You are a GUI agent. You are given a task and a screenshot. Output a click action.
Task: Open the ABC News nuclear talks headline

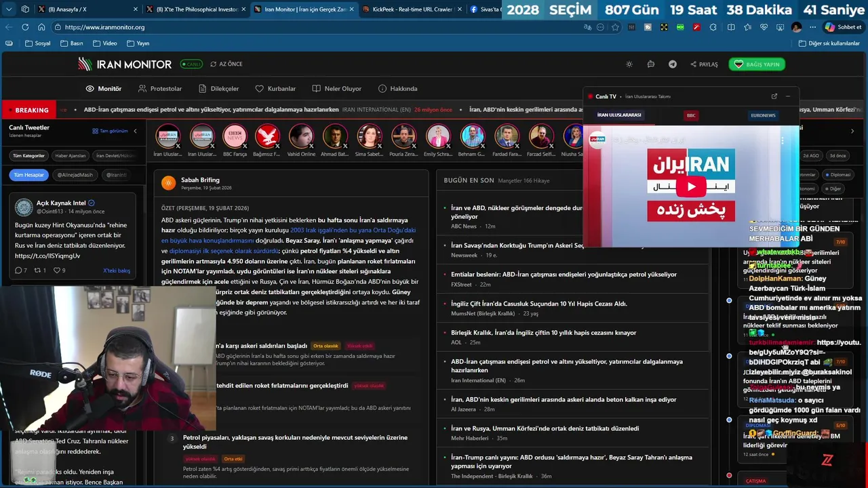pos(517,212)
